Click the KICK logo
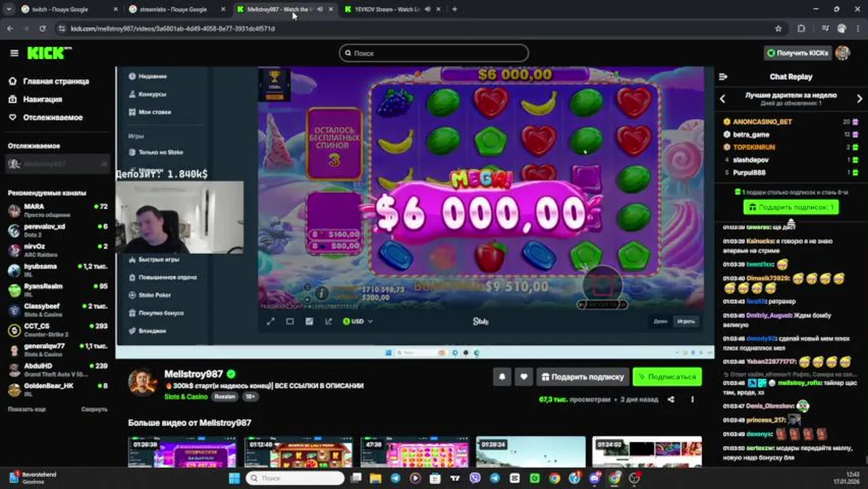This screenshot has height=489, width=868. coord(50,53)
